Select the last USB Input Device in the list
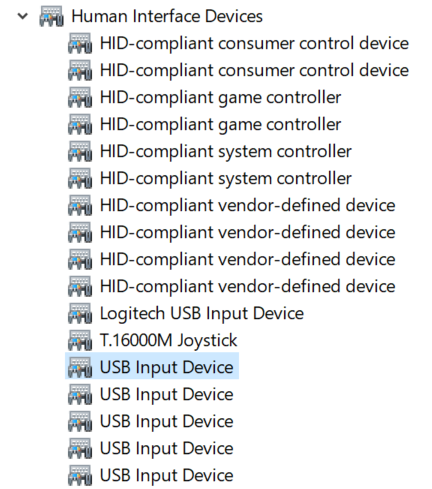Viewport: 432px width, 489px height. [167, 475]
